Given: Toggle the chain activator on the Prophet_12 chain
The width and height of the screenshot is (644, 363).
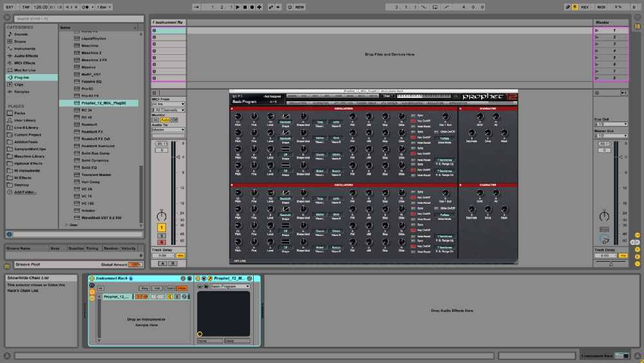Looking at the screenshot, I should (170, 297).
